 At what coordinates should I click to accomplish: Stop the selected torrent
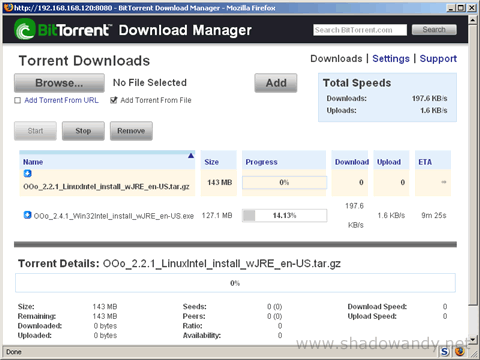click(x=83, y=131)
